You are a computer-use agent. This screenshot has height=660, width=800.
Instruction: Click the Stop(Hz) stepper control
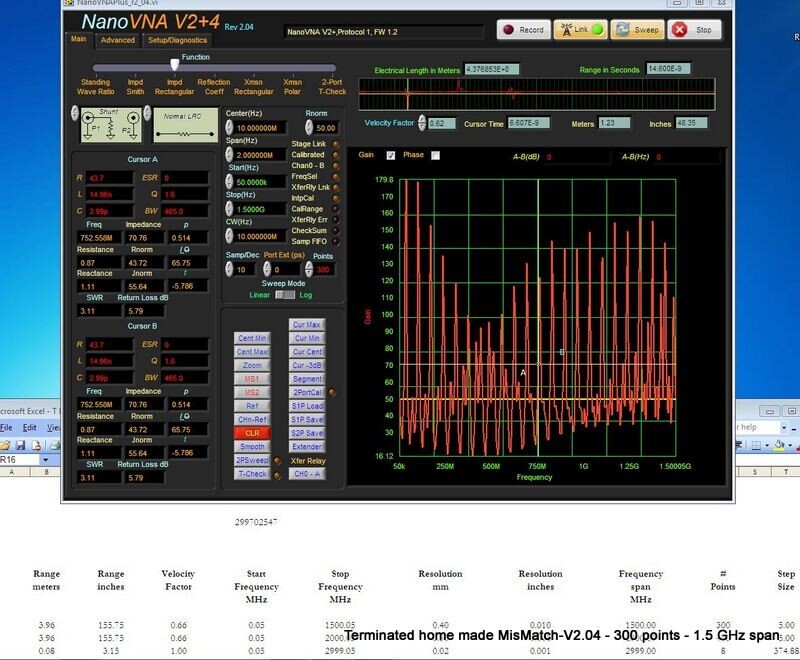229,209
